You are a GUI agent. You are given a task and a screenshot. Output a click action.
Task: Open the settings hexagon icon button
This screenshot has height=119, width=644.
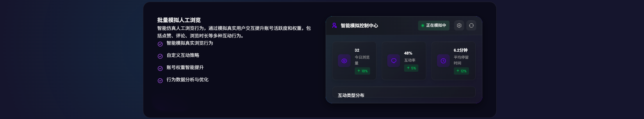tap(459, 26)
